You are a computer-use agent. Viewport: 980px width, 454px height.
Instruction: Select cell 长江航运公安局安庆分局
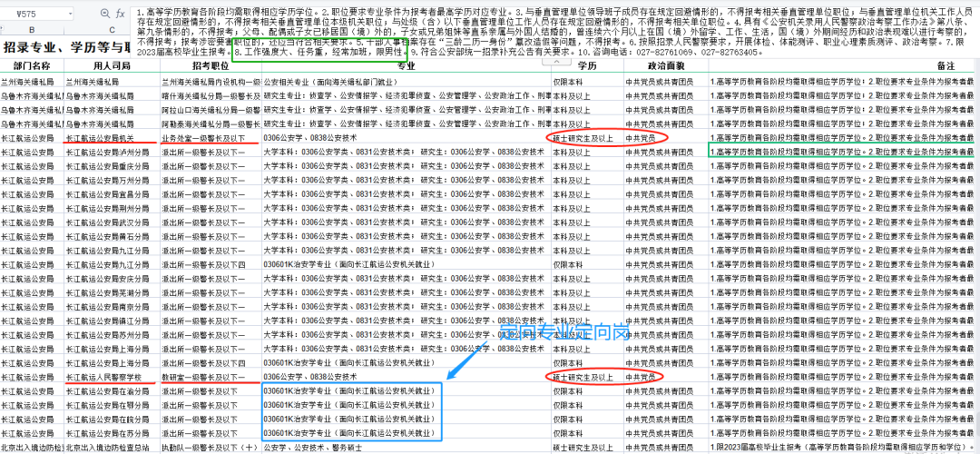[112, 278]
